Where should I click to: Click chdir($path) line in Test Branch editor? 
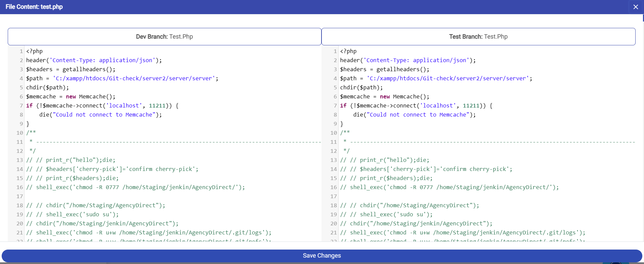pyautogui.click(x=361, y=88)
